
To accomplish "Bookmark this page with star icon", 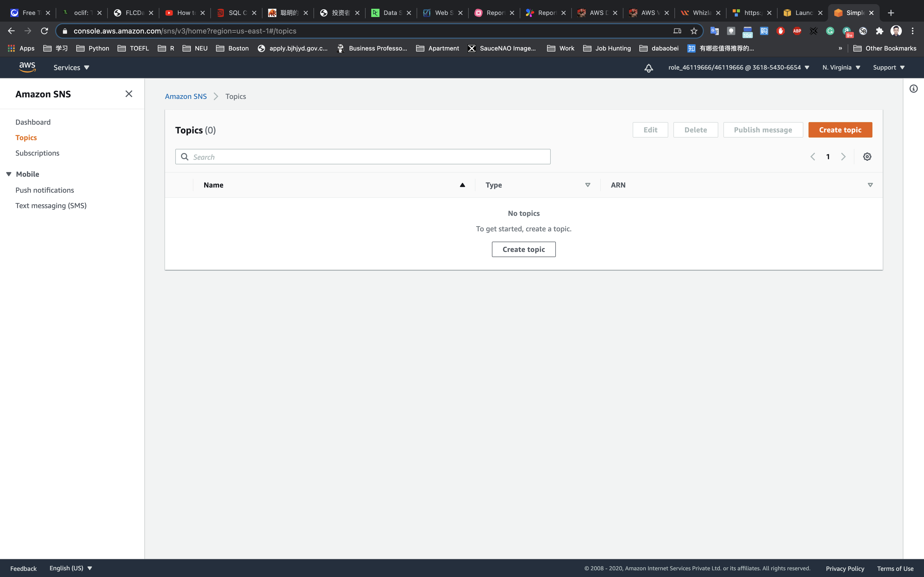I will 694,31.
